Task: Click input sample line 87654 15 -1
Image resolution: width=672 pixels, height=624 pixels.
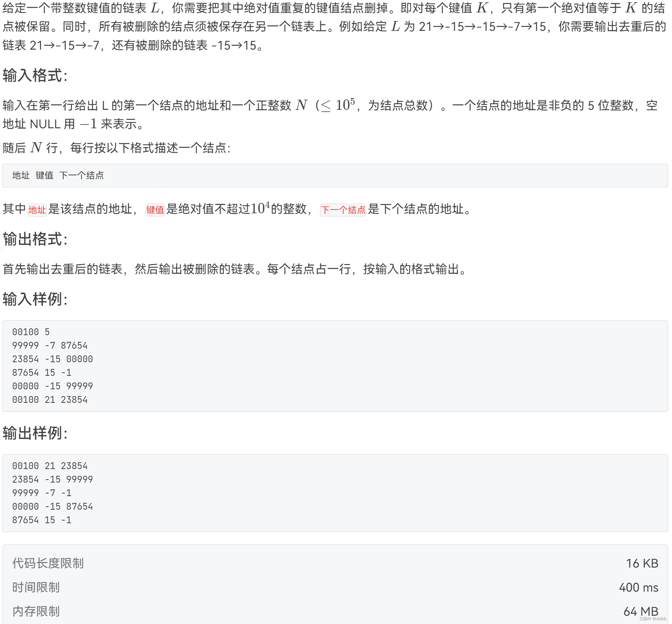Action: 42,372
